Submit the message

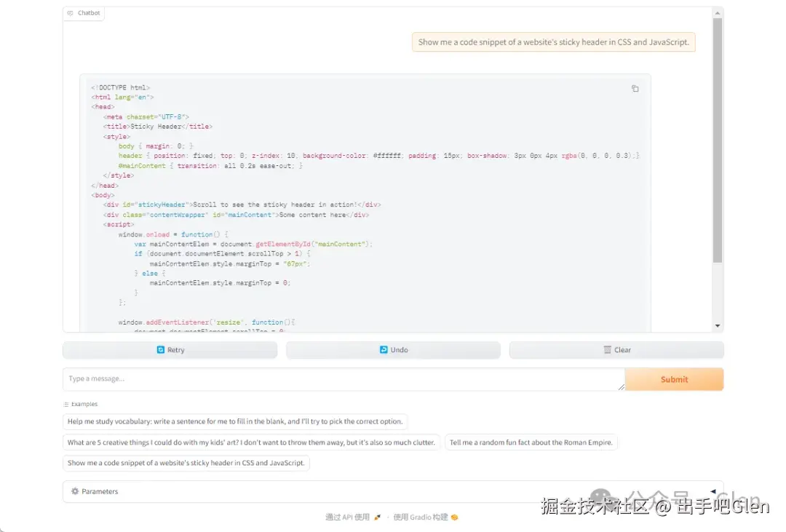pos(674,379)
